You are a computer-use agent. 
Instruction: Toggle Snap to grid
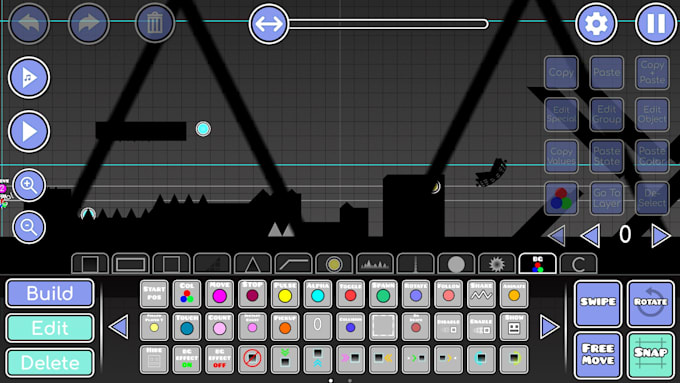(651, 355)
